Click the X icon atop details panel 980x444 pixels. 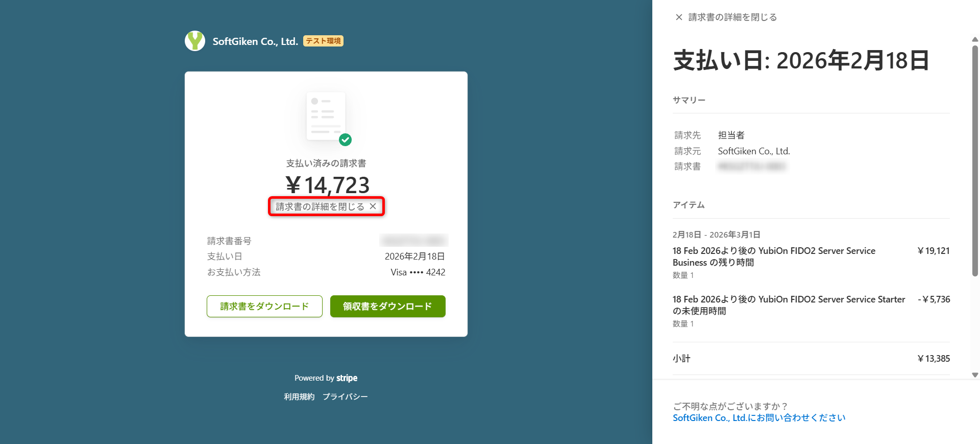point(679,17)
